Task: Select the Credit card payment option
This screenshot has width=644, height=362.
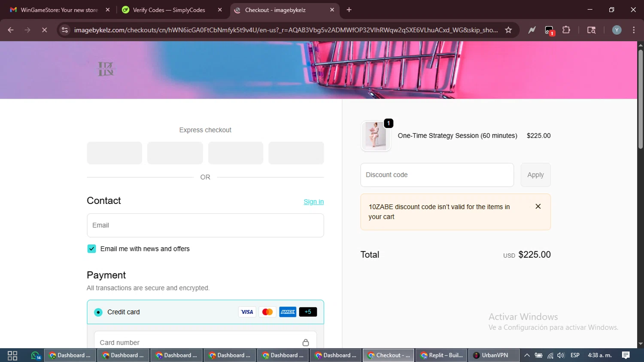Action: [x=98, y=312]
